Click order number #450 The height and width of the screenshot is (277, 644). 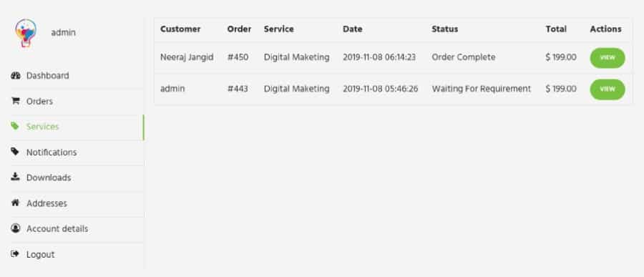(238, 57)
